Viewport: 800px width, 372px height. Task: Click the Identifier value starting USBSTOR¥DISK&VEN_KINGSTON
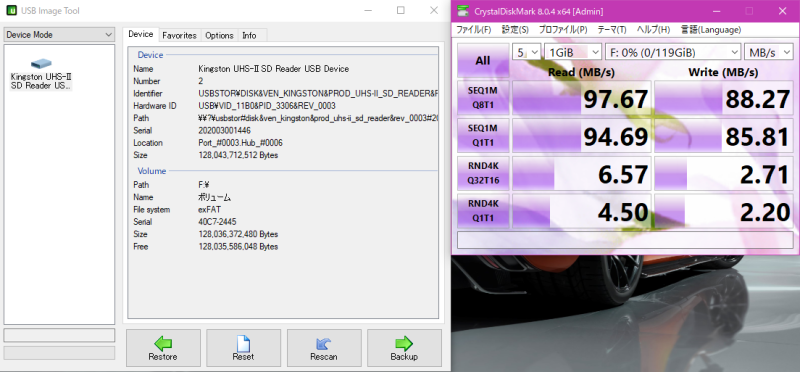coord(318,93)
